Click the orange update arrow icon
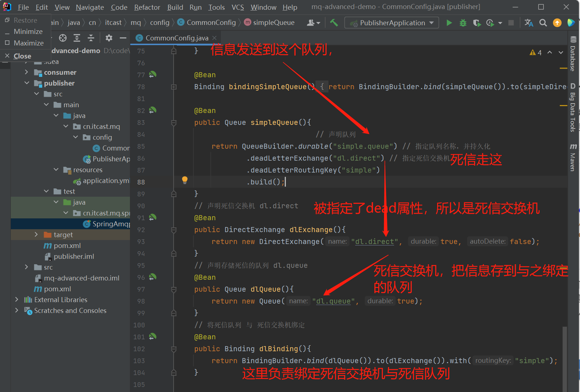Screen dimensions: 580x392 [x=557, y=23]
